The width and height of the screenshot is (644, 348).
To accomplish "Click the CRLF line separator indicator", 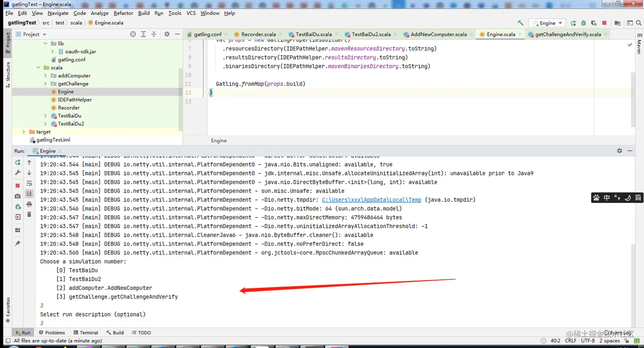I will coord(571,341).
